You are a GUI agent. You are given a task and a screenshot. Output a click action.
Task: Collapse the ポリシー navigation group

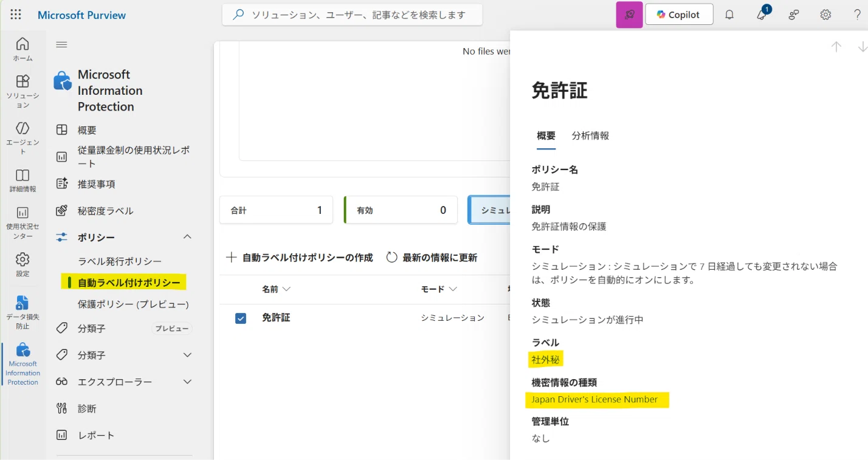[x=187, y=237]
